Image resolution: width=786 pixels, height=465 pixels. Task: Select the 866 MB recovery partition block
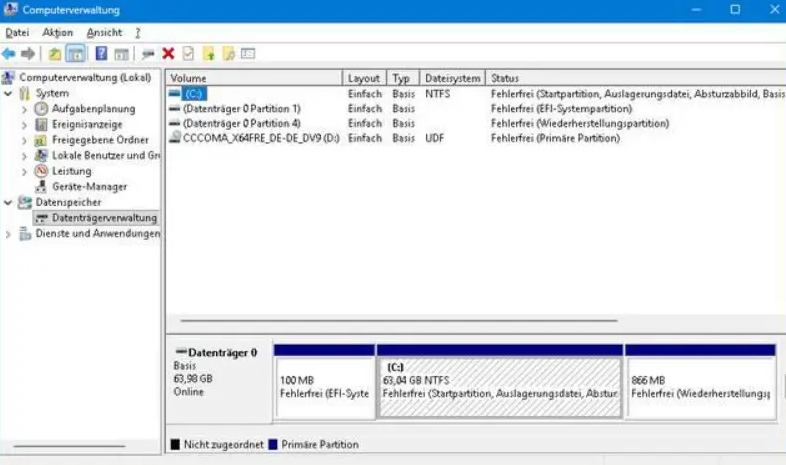click(x=700, y=382)
